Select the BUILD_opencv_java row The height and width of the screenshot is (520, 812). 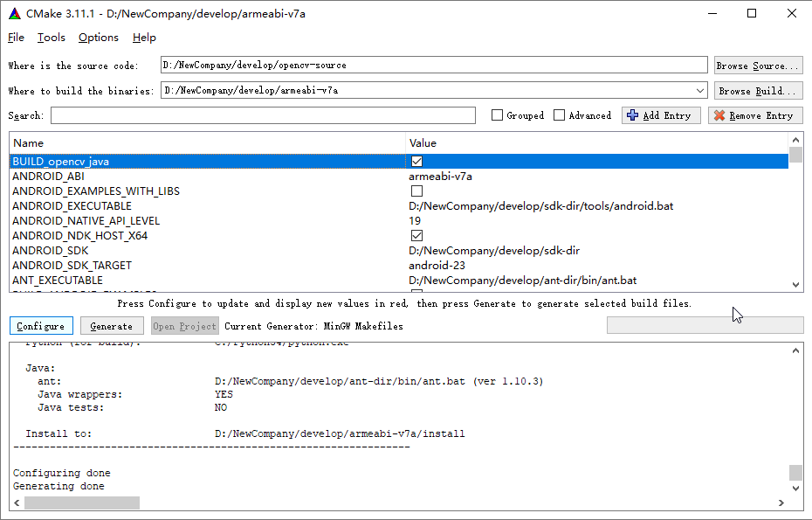(399, 161)
